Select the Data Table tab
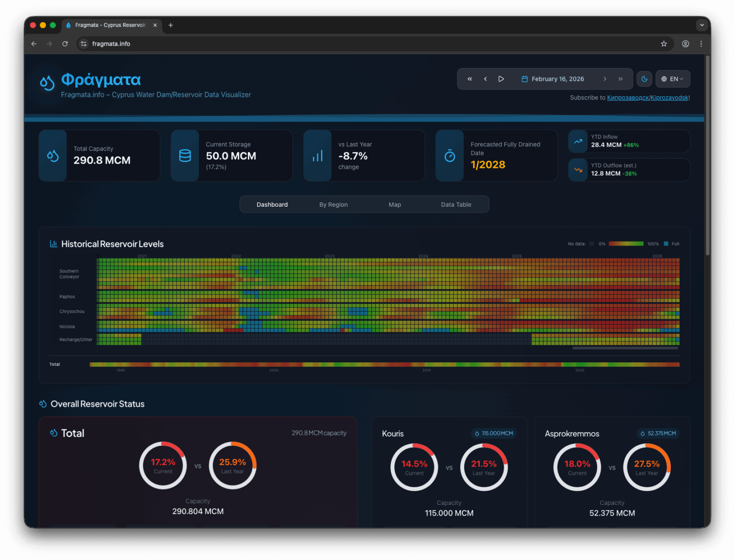 click(x=456, y=204)
